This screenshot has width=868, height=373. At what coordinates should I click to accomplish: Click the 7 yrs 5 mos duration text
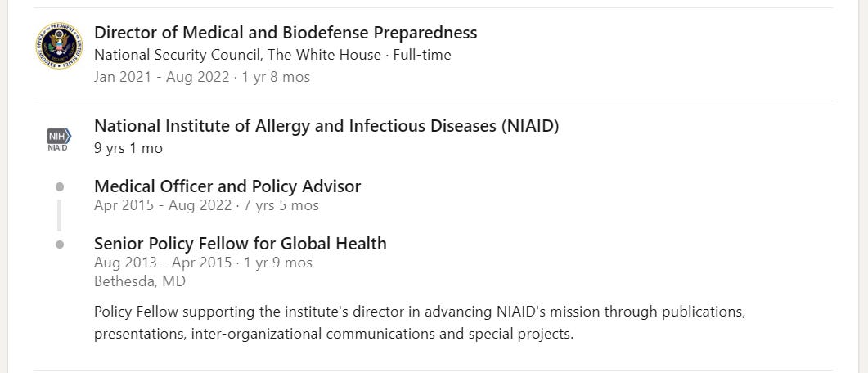(281, 206)
